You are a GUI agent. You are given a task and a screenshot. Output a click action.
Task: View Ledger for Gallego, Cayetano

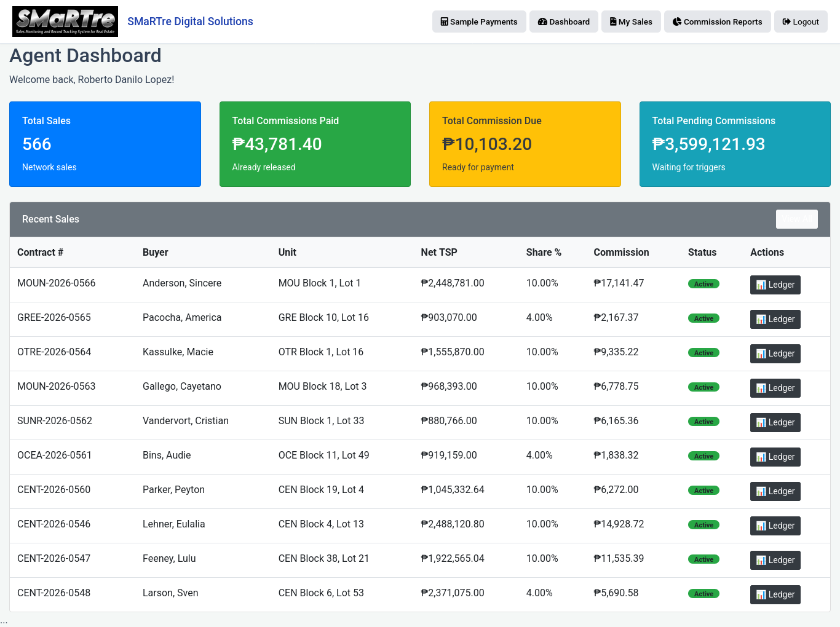pos(775,388)
